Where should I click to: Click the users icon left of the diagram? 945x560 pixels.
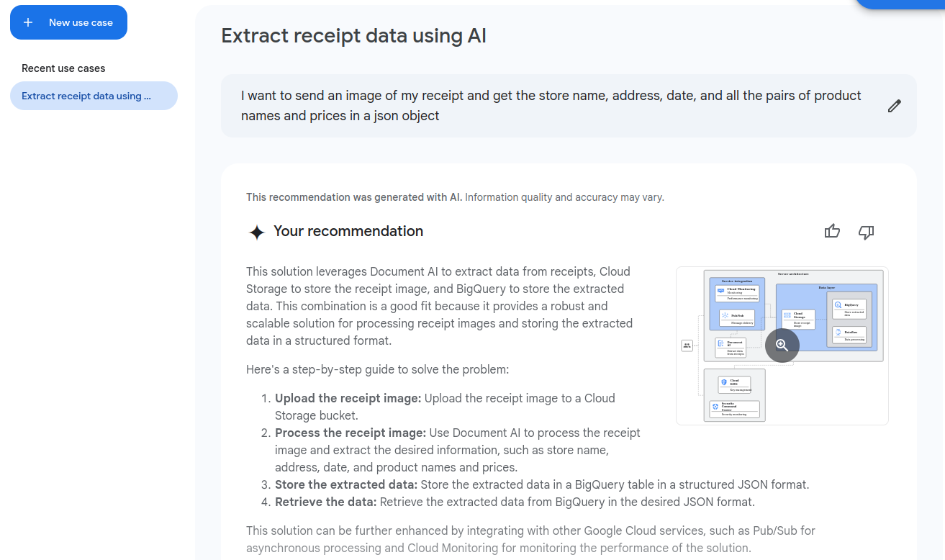pyautogui.click(x=687, y=346)
